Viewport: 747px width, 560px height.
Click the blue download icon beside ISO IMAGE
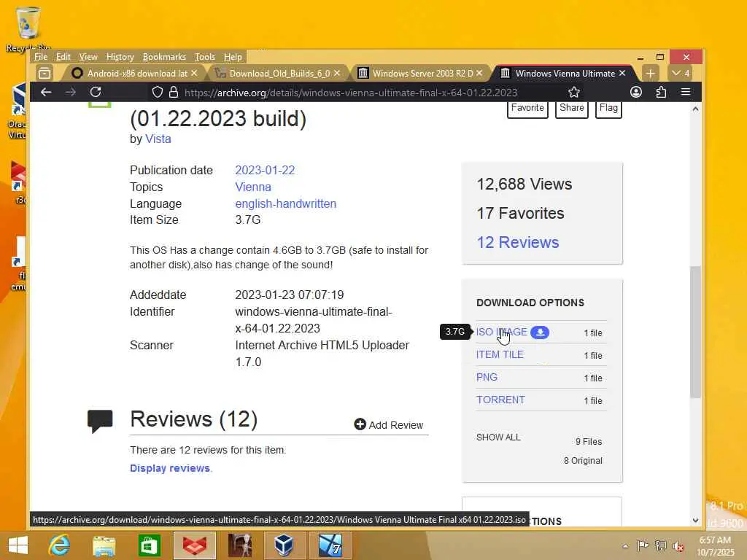[540, 332]
